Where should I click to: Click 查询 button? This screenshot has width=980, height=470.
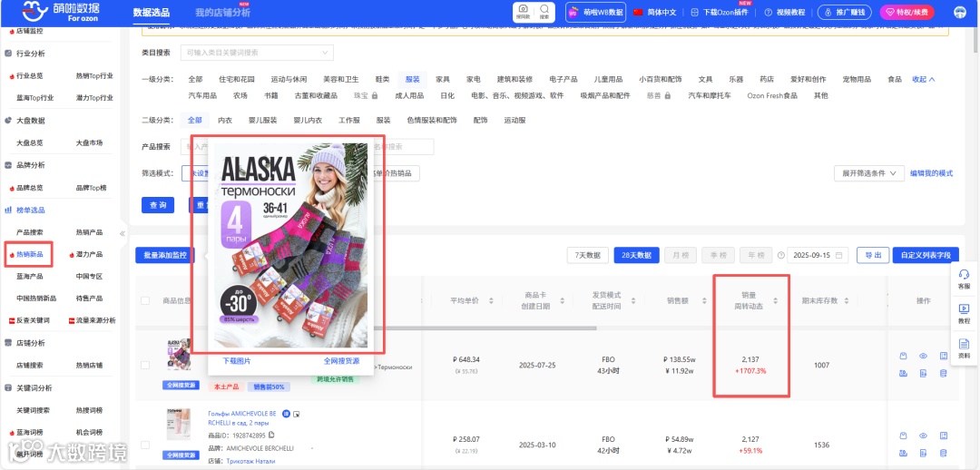click(x=158, y=205)
